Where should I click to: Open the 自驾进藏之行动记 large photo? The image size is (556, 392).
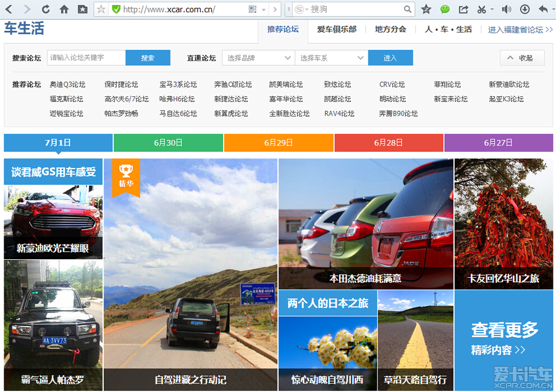(x=191, y=275)
